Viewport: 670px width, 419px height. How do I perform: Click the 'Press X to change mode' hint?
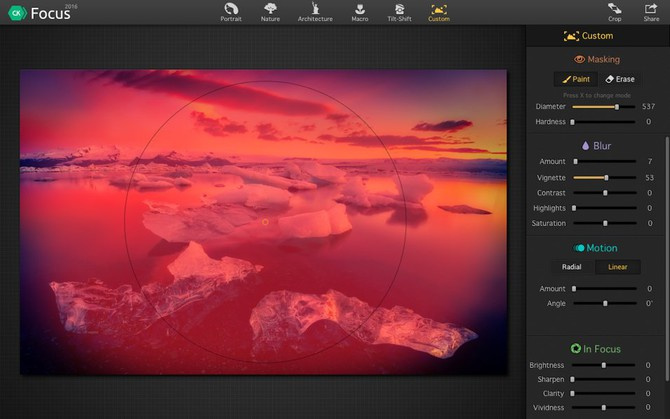597,95
